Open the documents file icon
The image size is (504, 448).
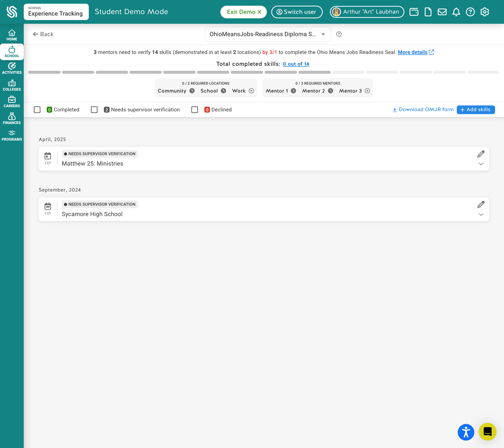click(428, 12)
